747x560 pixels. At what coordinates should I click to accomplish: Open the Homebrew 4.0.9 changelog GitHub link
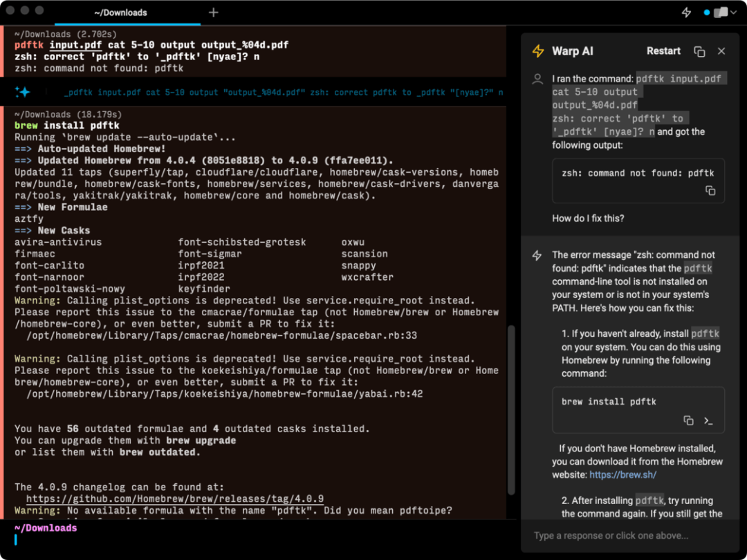(175, 499)
